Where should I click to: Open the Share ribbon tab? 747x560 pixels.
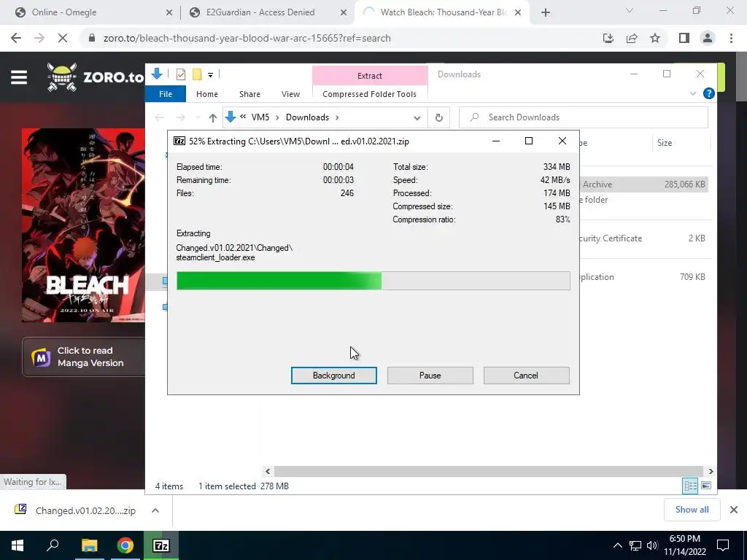tap(249, 94)
